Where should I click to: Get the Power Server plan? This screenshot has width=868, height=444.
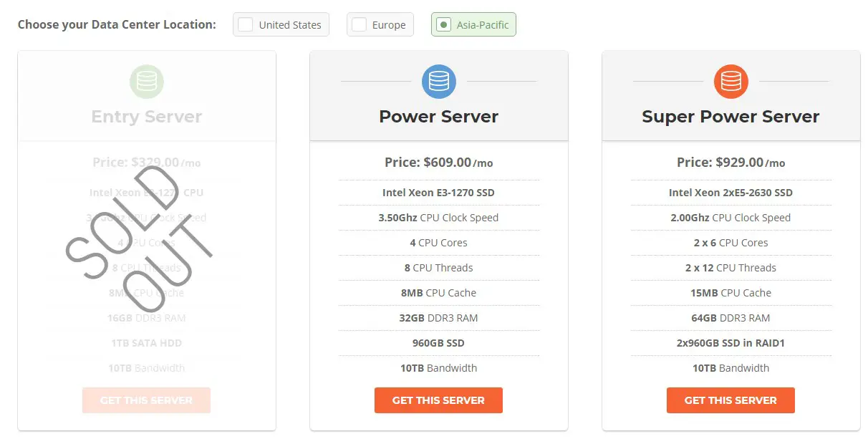[438, 400]
